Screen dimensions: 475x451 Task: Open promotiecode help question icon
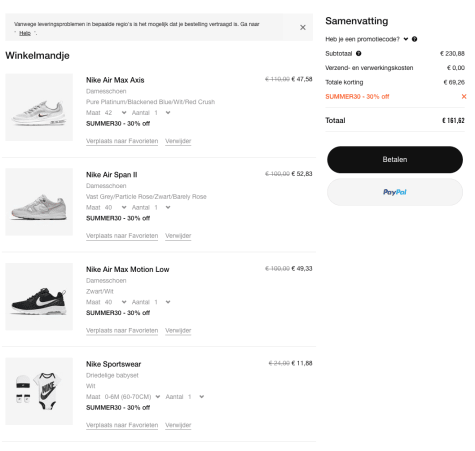[x=414, y=39]
